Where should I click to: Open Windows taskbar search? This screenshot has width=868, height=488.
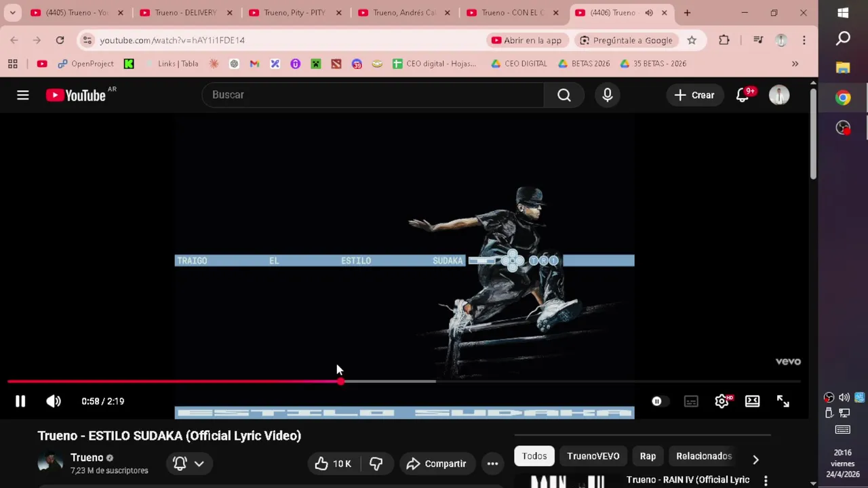coord(843,39)
